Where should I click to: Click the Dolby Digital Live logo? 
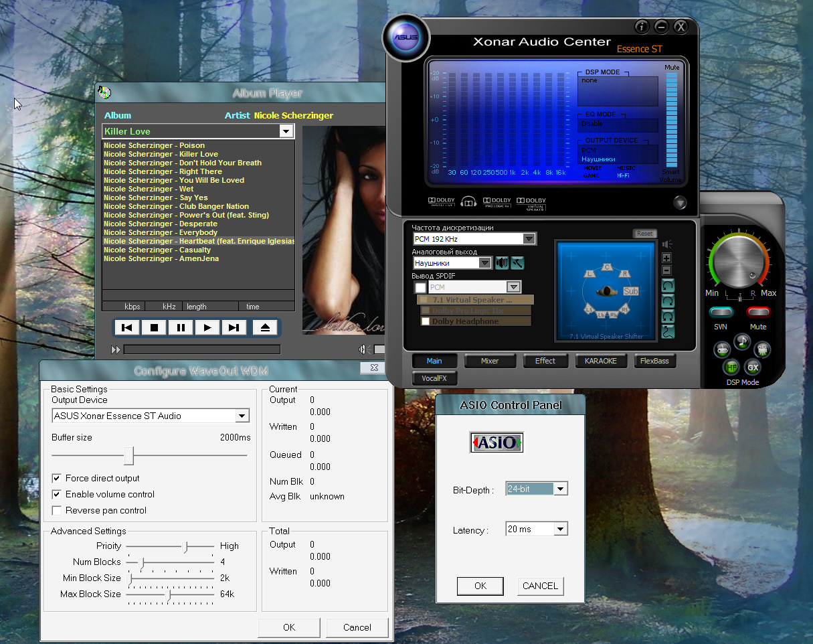[442, 202]
